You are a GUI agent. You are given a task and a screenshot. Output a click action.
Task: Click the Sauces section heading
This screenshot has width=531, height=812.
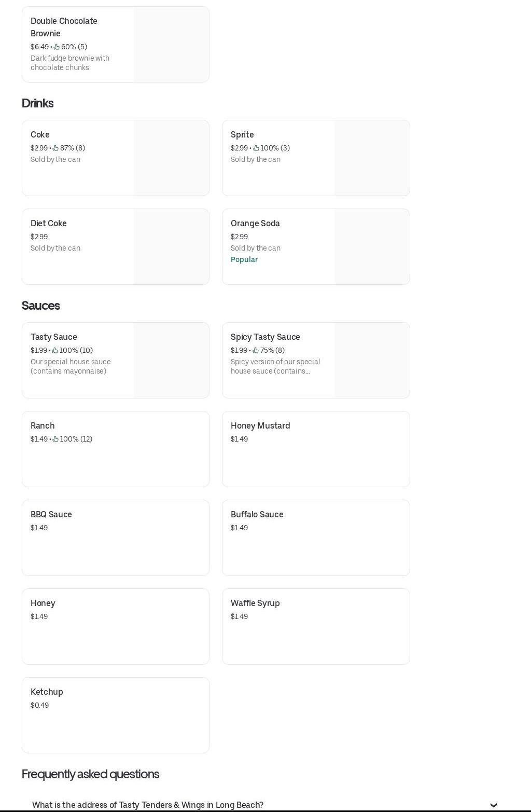click(41, 306)
